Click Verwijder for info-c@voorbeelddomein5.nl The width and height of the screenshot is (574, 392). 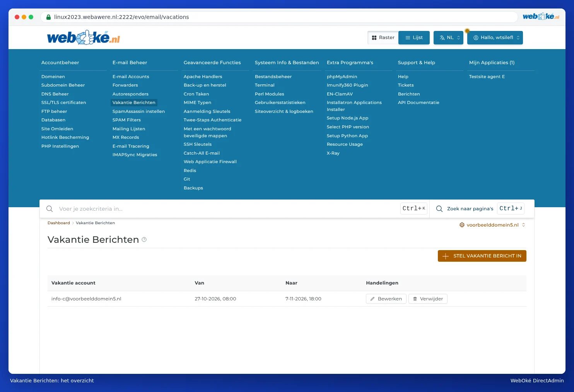coord(428,299)
